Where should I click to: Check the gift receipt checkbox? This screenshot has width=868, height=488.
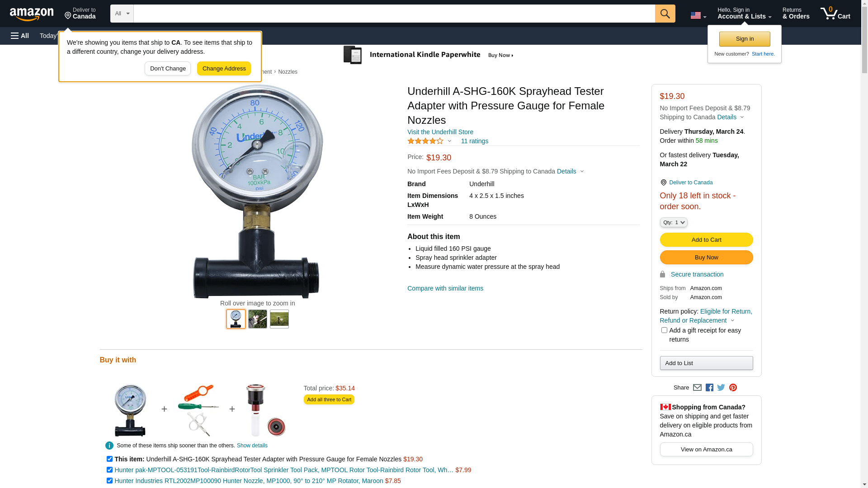coord(664,330)
